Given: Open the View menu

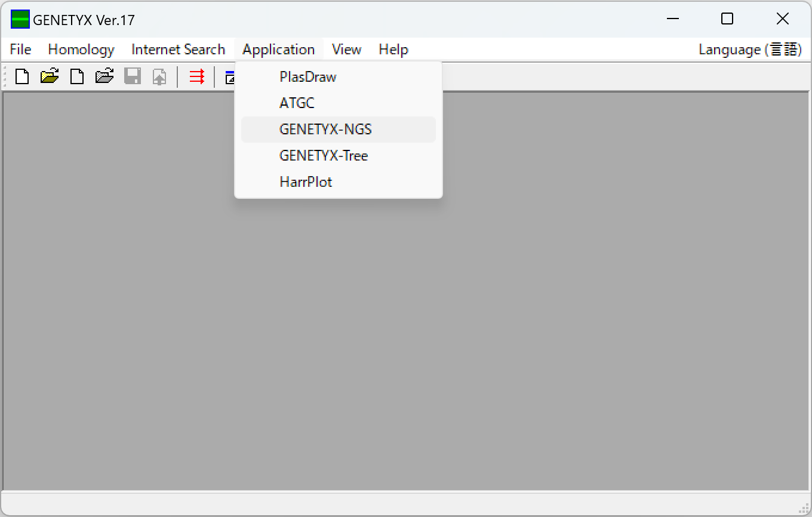Looking at the screenshot, I should [x=346, y=50].
